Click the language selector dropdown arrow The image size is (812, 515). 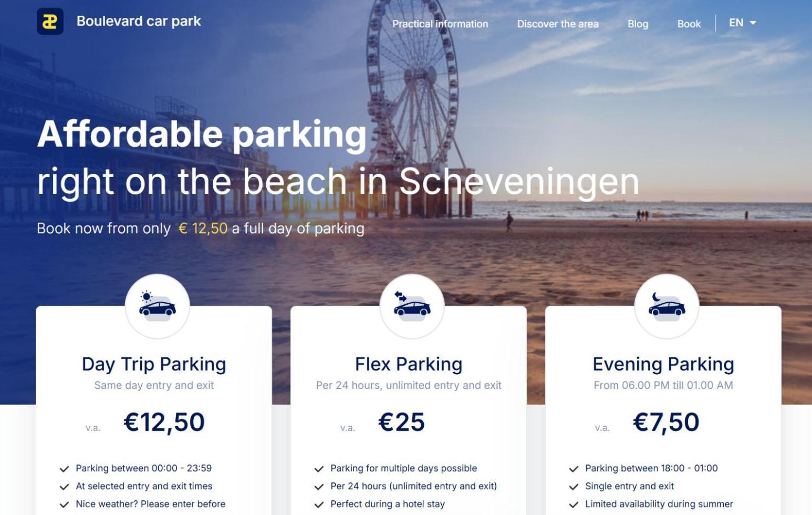[x=753, y=23]
